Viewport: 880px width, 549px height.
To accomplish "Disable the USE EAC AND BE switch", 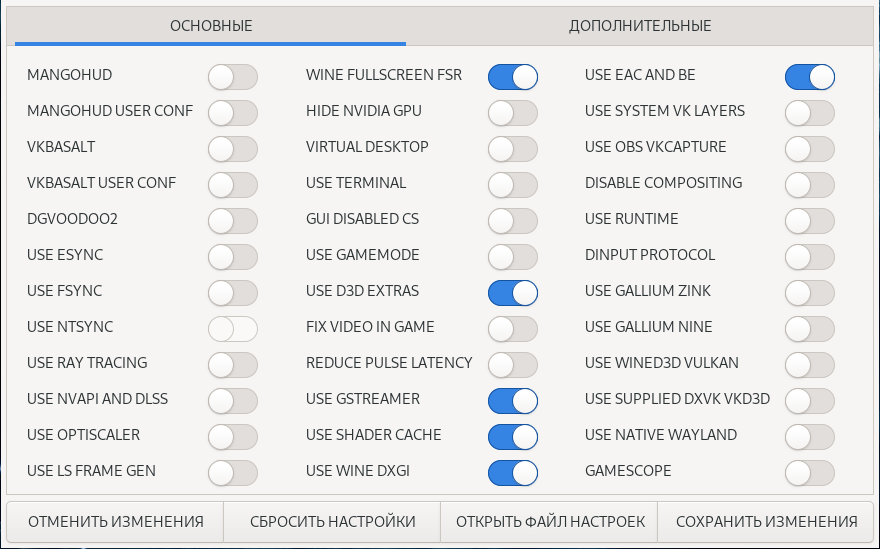I will click(810, 76).
